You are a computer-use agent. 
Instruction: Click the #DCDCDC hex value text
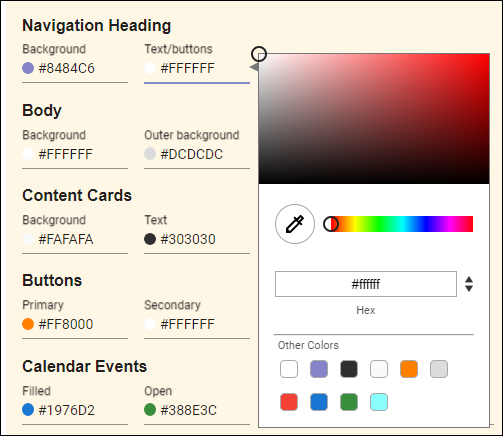(192, 154)
